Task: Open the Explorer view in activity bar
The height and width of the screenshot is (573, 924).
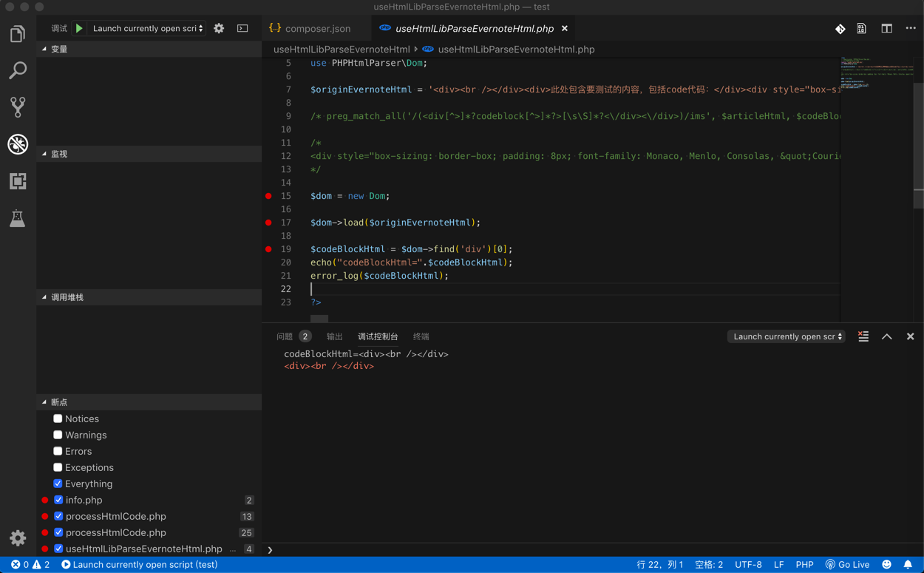Action: (18, 34)
